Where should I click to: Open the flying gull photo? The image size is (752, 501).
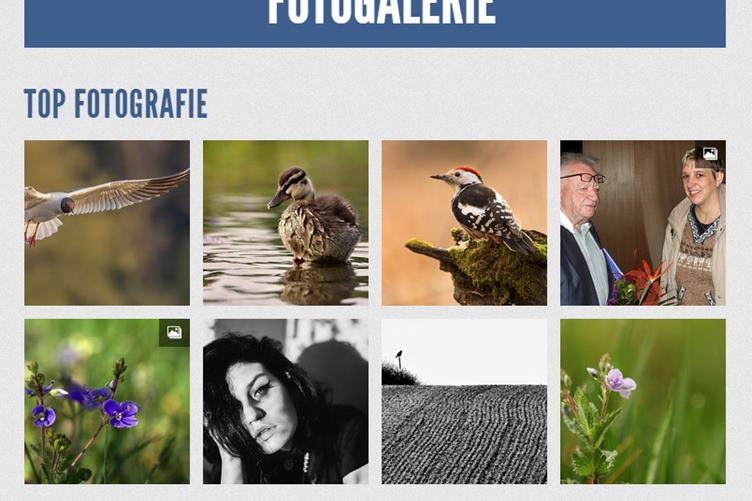click(x=107, y=223)
